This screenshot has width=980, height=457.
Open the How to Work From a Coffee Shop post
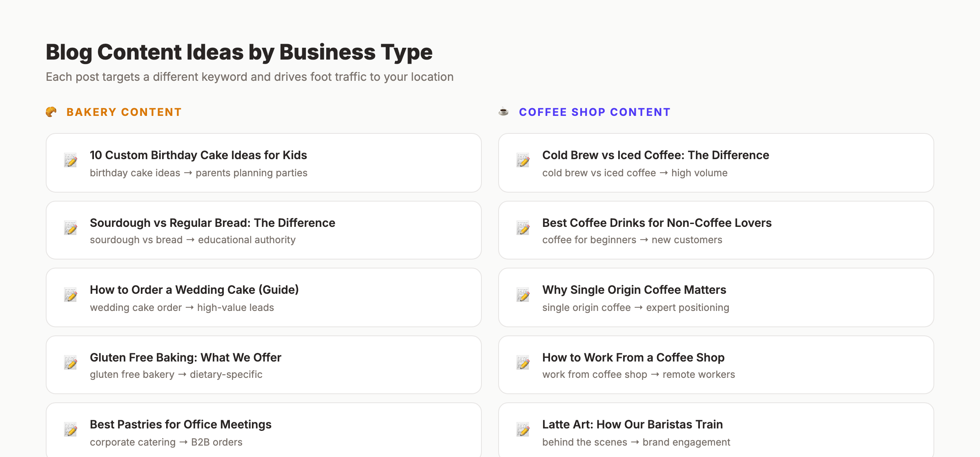point(633,357)
